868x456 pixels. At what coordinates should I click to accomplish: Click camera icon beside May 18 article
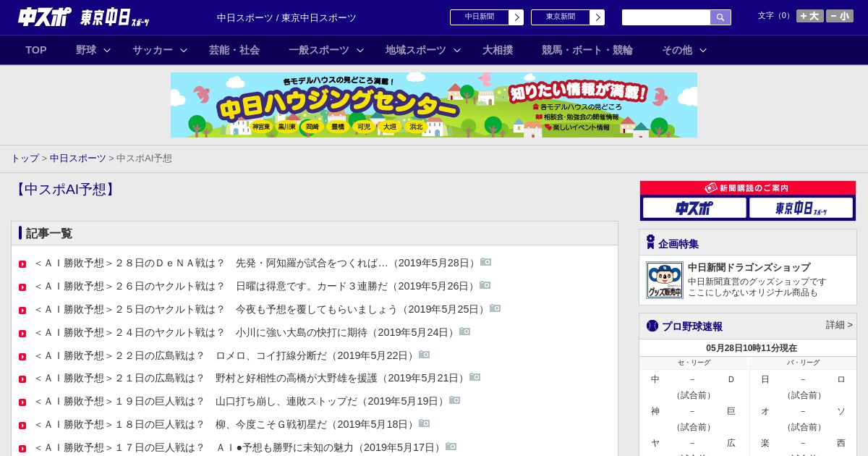click(425, 423)
